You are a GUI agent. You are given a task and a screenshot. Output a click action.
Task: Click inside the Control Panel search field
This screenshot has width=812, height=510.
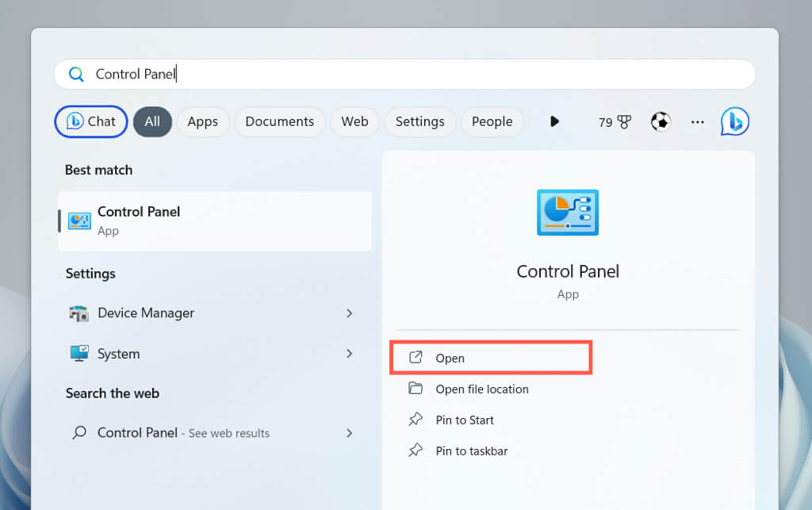[404, 74]
